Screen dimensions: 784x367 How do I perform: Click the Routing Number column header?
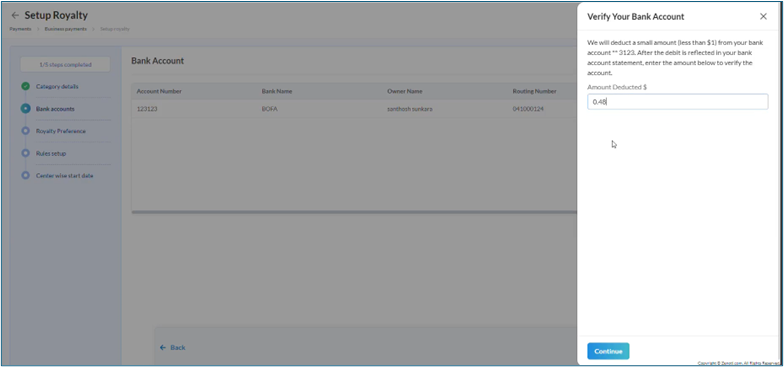(x=534, y=92)
